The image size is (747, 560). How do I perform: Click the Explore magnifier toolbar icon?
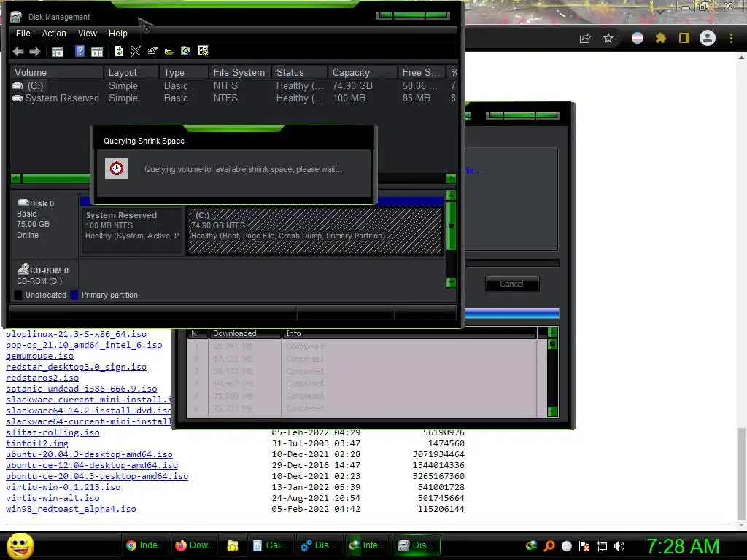186,51
